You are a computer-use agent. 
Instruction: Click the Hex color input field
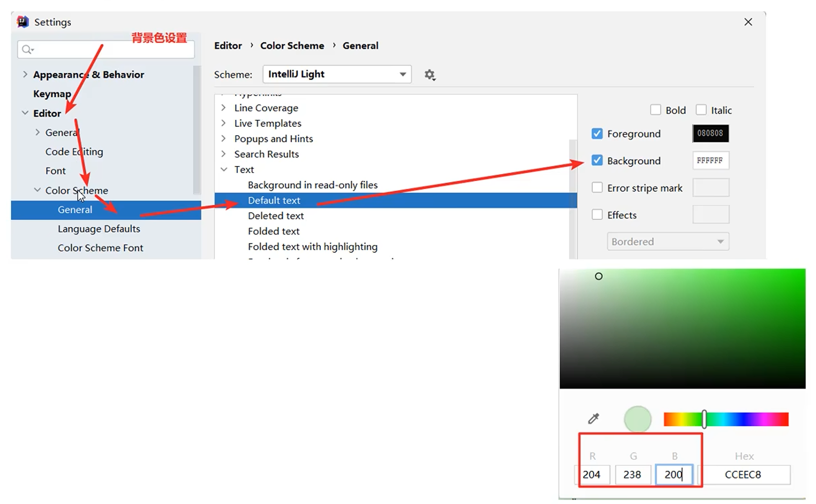click(743, 475)
